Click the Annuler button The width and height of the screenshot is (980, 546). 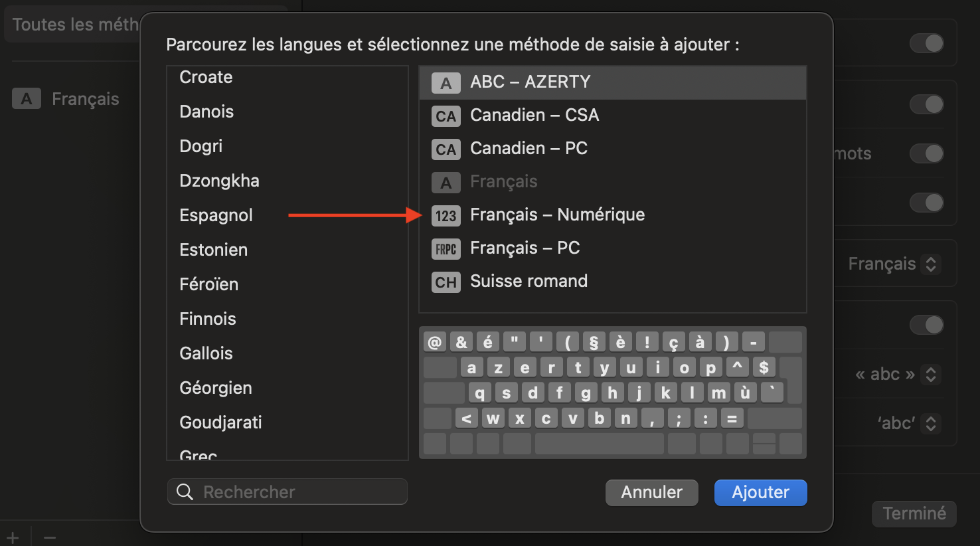(651, 492)
